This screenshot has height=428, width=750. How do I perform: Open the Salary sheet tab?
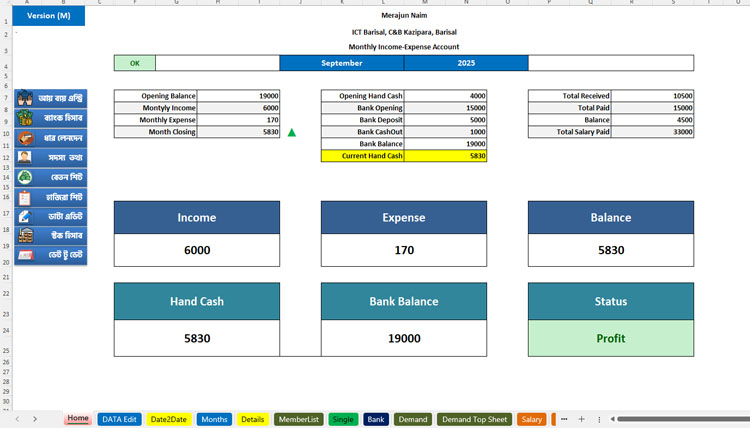tap(531, 419)
